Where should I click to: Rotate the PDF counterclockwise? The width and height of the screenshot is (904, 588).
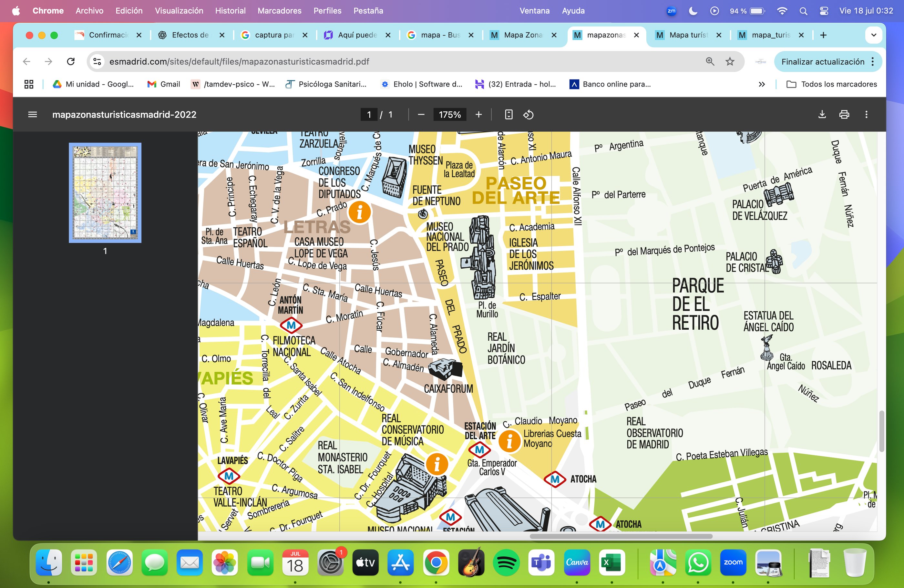point(528,114)
